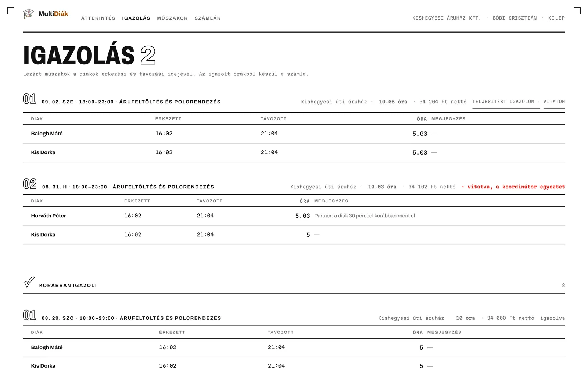This screenshot has width=588, height=368.
Task: Confirm shift via Teljesítést igazolom
Action: (506, 102)
